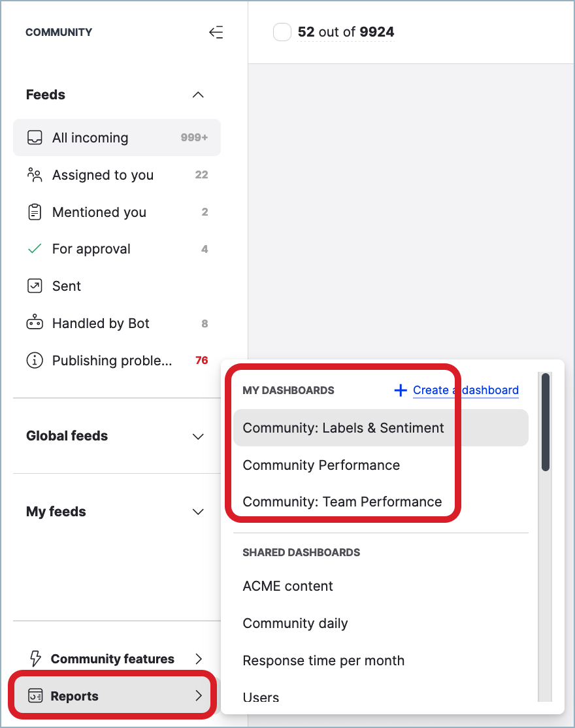Click the Publishing problems info icon

point(35,361)
